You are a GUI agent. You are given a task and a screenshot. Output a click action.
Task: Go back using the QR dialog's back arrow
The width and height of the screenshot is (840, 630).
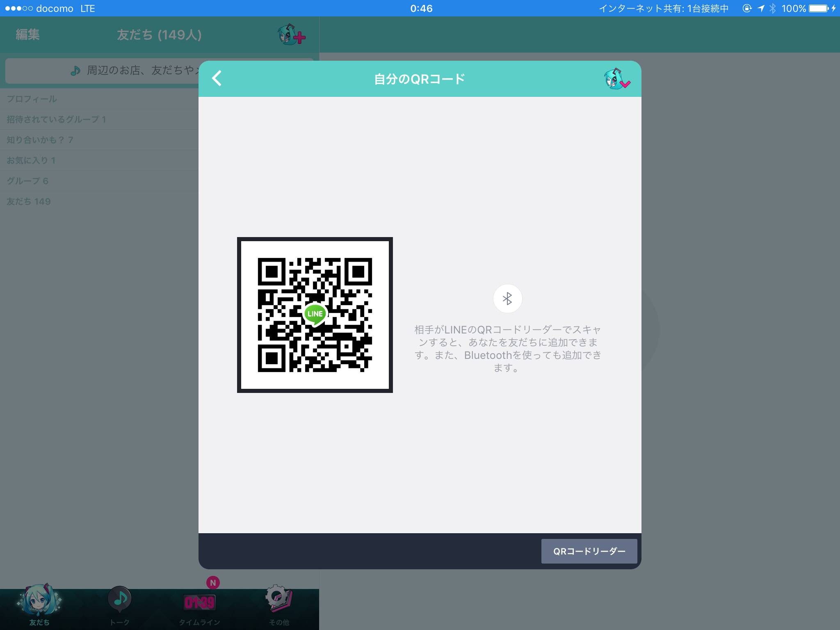pyautogui.click(x=217, y=78)
